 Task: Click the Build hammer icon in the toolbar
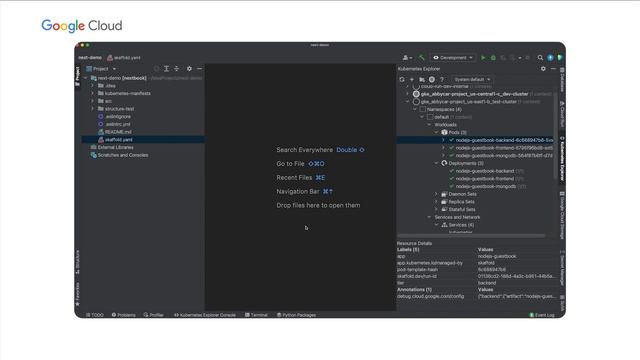tap(422, 58)
